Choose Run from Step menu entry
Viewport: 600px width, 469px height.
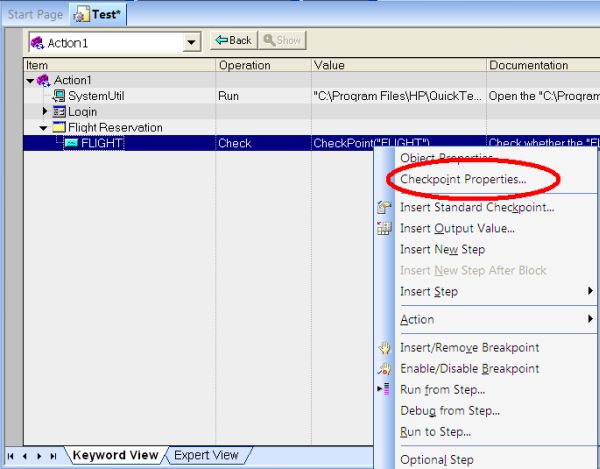tap(442, 389)
